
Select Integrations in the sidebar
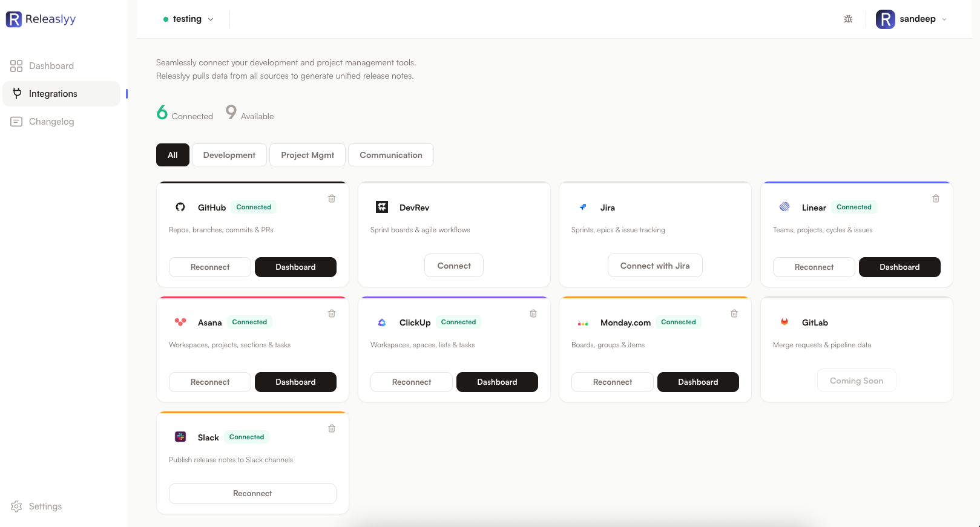(x=61, y=94)
